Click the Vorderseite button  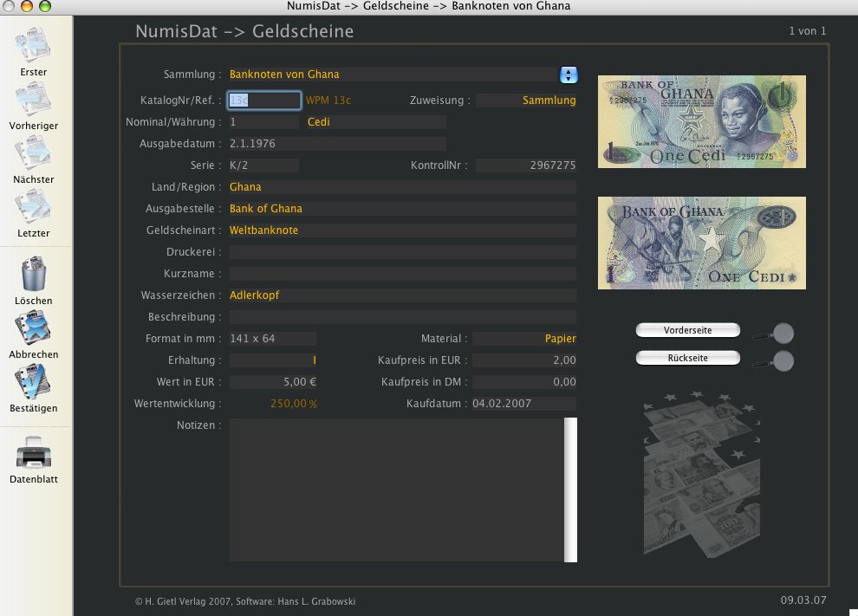[x=688, y=330]
